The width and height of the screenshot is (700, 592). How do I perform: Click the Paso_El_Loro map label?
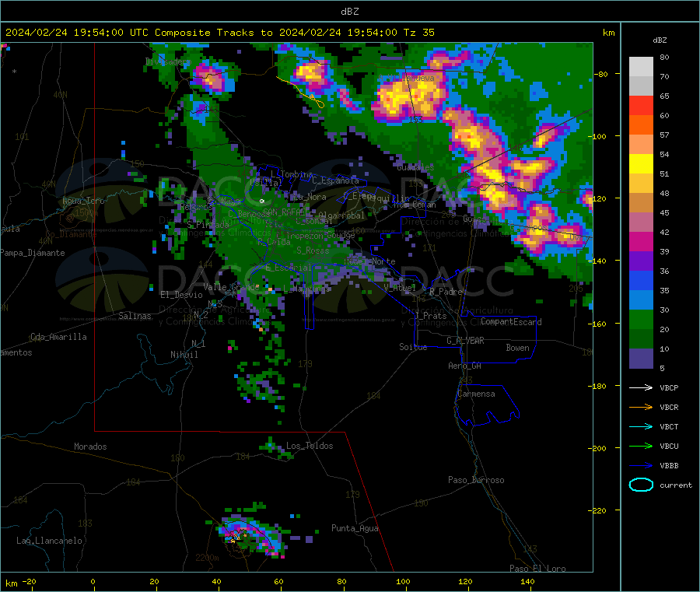[537, 569]
